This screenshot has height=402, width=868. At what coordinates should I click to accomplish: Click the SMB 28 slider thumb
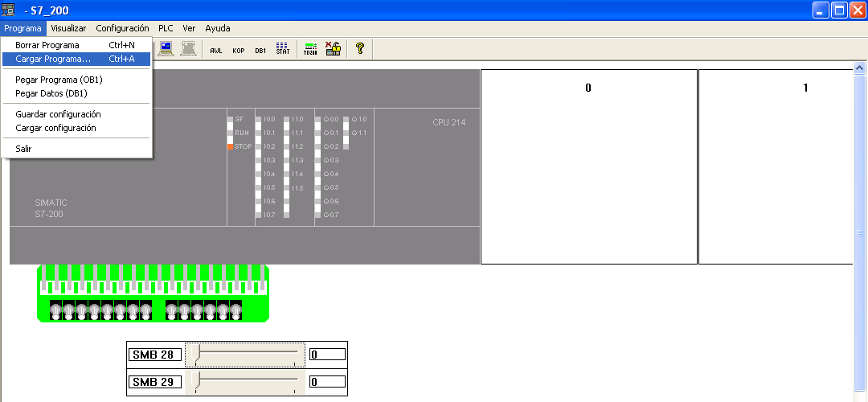(194, 353)
